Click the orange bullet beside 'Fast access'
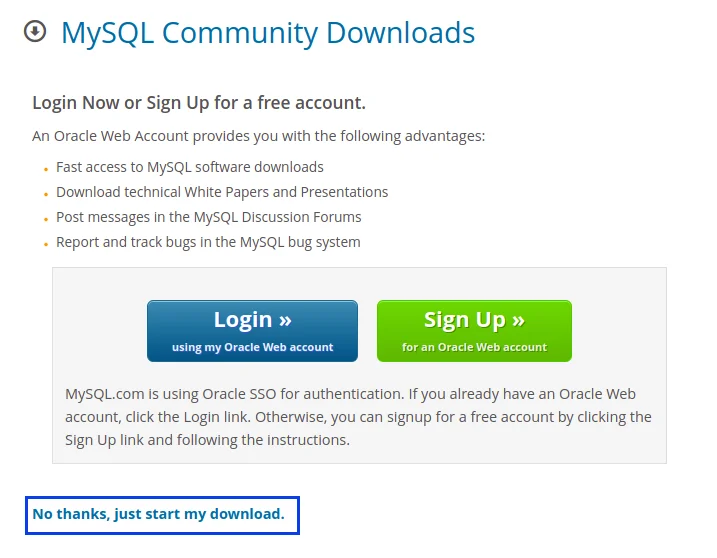The height and width of the screenshot is (558, 717). click(46, 170)
